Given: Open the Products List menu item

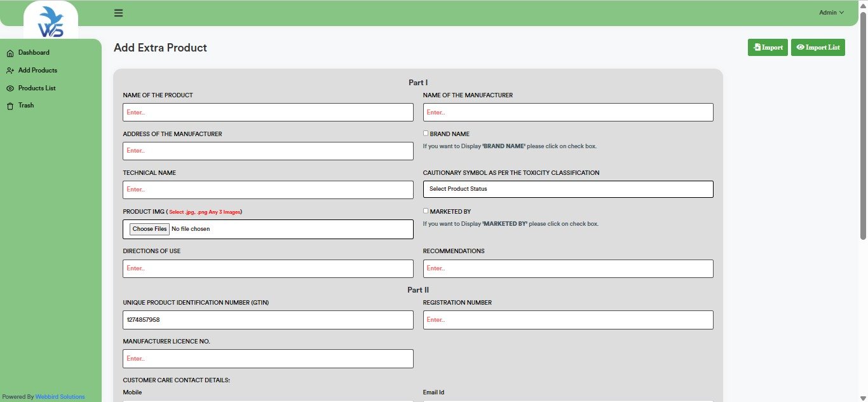Looking at the screenshot, I should pos(37,88).
